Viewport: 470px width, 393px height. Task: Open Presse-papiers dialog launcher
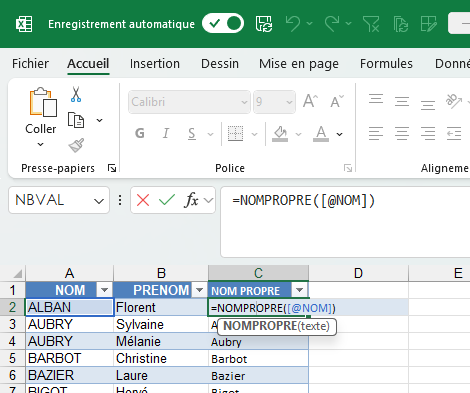(112, 168)
